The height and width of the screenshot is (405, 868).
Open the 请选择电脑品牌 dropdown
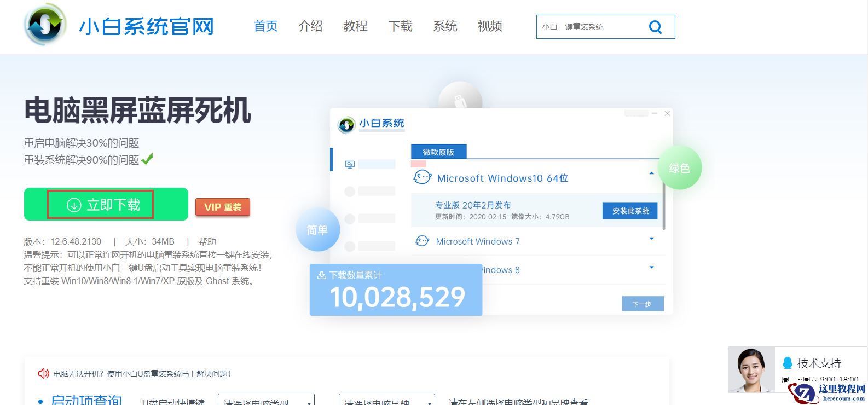coord(387,400)
